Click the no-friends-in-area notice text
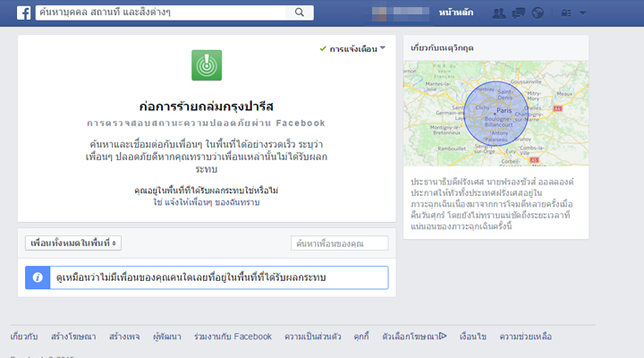644x358 pixels. pos(191,277)
